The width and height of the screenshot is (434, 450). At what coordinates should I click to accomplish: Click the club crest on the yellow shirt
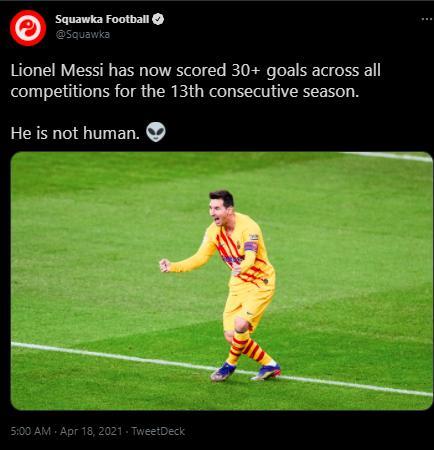[238, 245]
